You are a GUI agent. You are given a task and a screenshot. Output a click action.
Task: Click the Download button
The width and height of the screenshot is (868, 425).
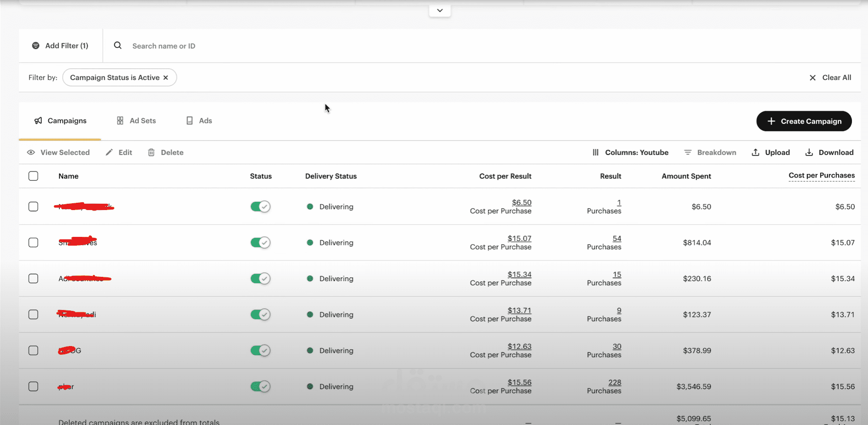[x=829, y=153]
